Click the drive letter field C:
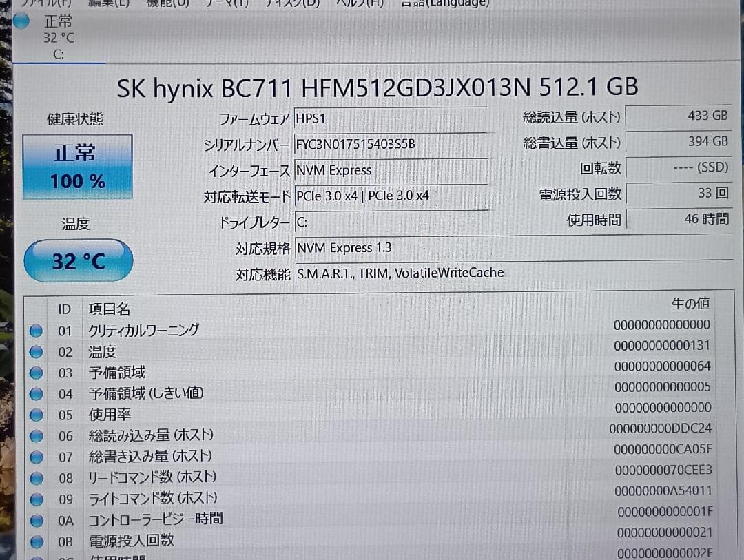 pos(391,222)
